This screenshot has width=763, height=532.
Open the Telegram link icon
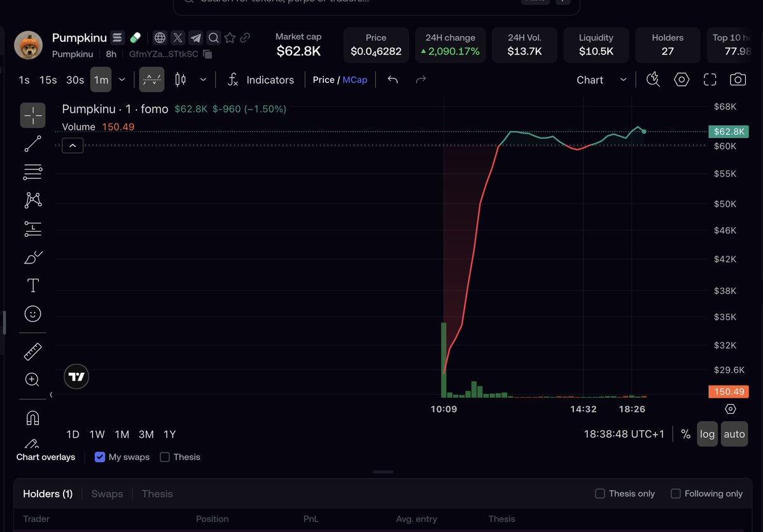(195, 38)
